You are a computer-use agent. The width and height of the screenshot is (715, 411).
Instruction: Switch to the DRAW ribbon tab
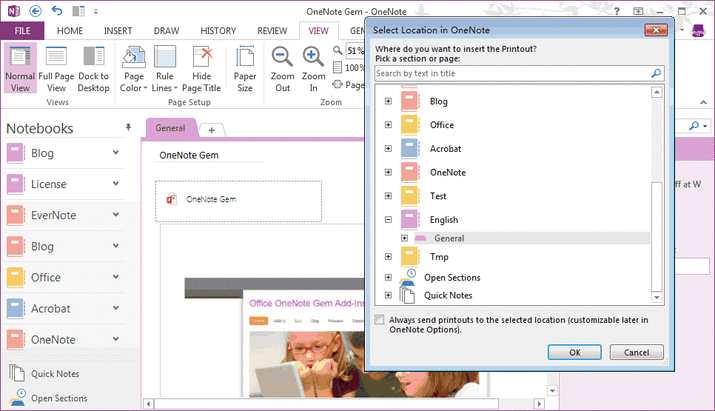[166, 31]
